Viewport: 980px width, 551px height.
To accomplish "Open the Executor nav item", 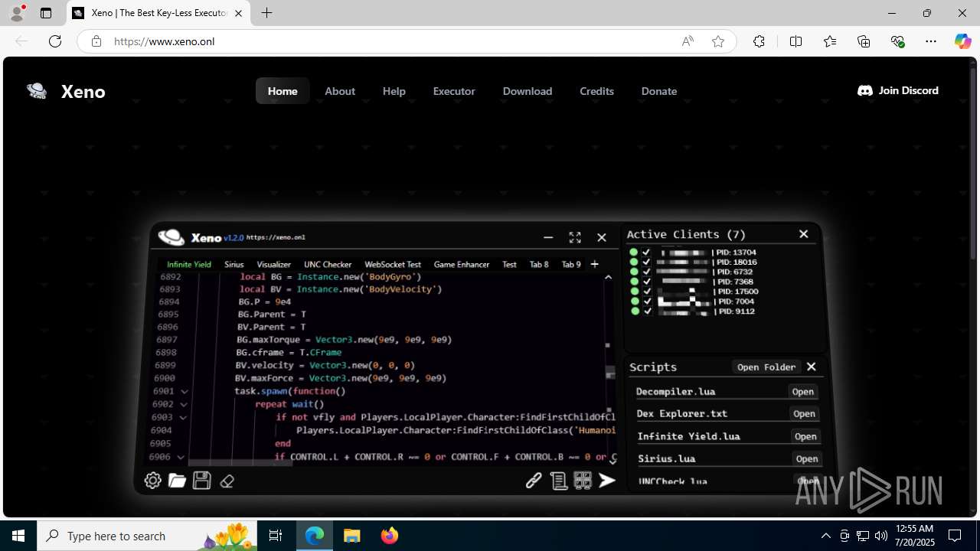I will [x=454, y=91].
